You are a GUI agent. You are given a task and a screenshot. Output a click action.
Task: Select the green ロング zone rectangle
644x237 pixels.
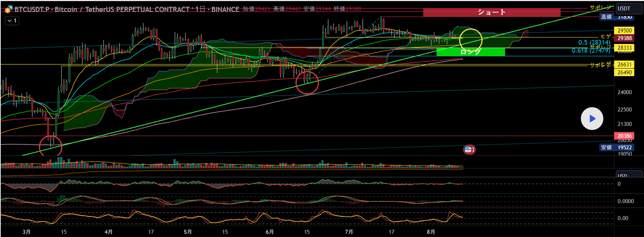click(x=470, y=52)
